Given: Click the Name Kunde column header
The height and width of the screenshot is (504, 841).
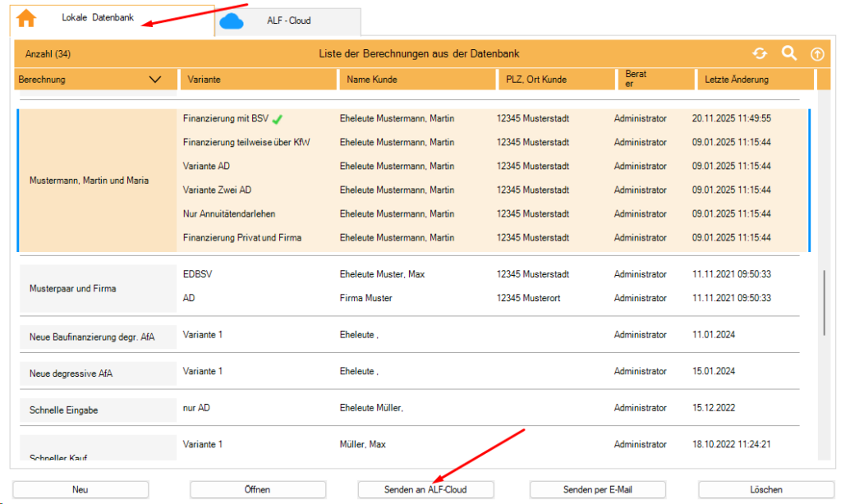Looking at the screenshot, I should pyautogui.click(x=372, y=80).
